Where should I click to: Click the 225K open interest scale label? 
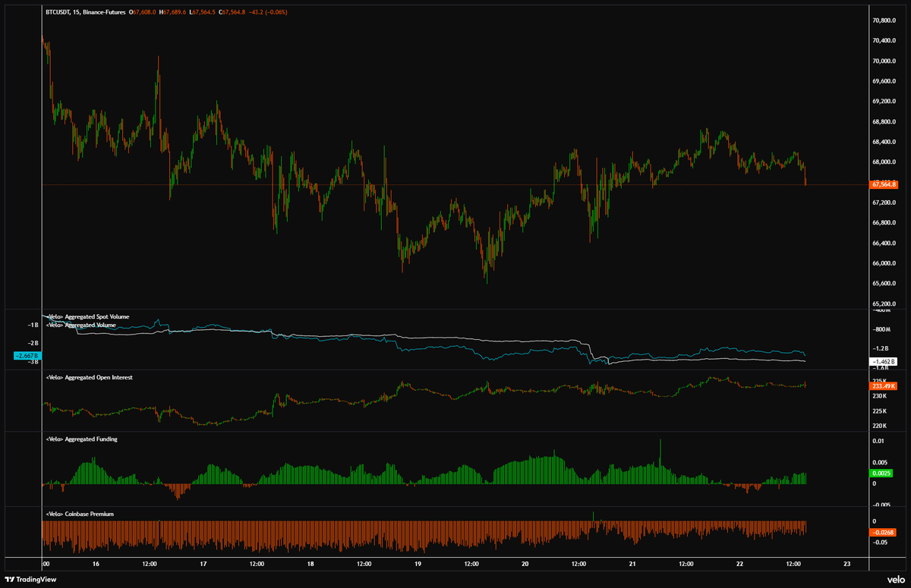[x=879, y=410]
